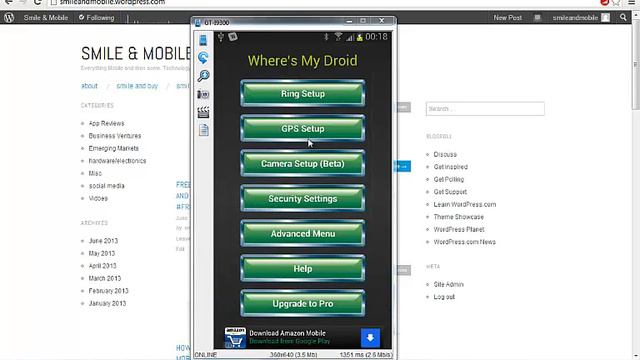Click the rotate screen icon in sidebar
This screenshot has width=640, height=360.
(203, 58)
